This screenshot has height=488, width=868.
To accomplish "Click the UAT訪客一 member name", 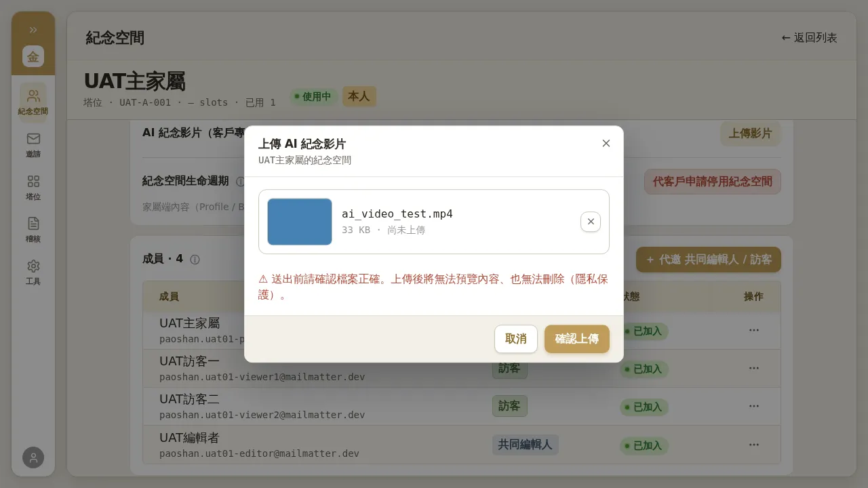I will (189, 361).
